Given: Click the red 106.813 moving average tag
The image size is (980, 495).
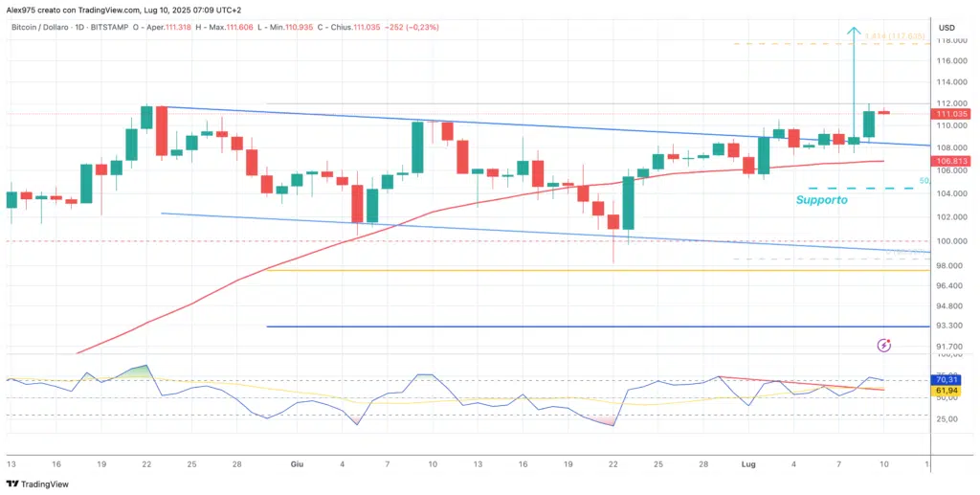Looking at the screenshot, I should point(953,161).
